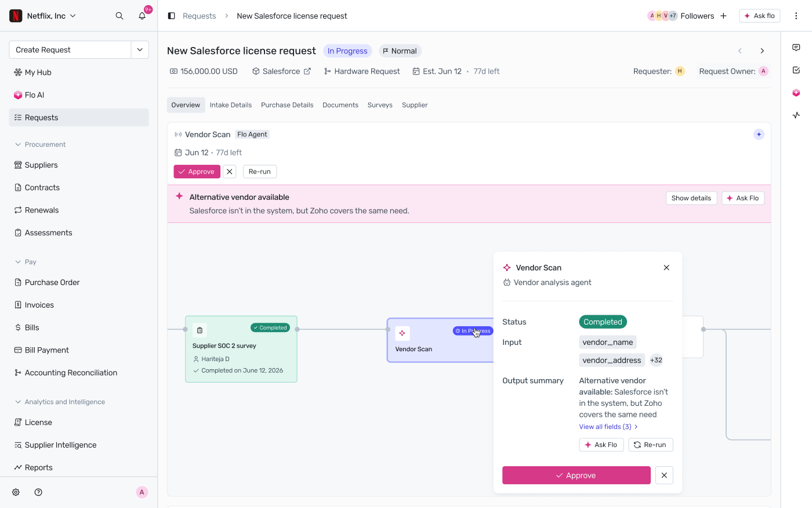The image size is (812, 508).
Task: Open the search icon in sidebar header
Action: point(119,16)
